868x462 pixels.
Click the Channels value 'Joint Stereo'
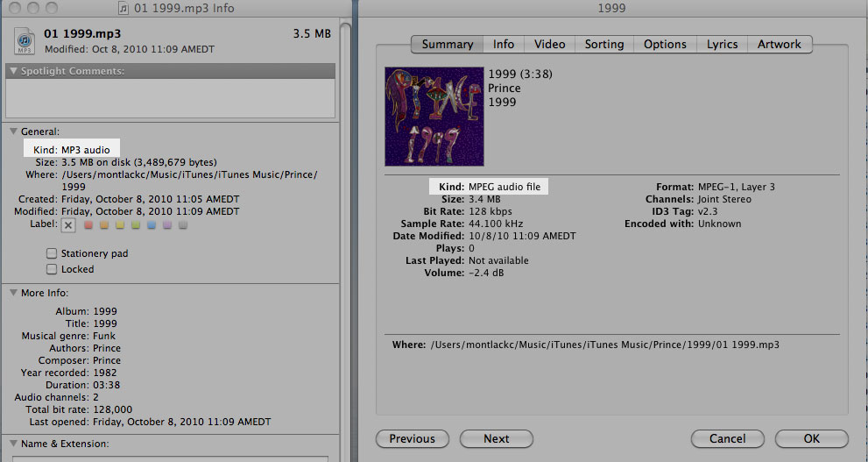(x=724, y=199)
